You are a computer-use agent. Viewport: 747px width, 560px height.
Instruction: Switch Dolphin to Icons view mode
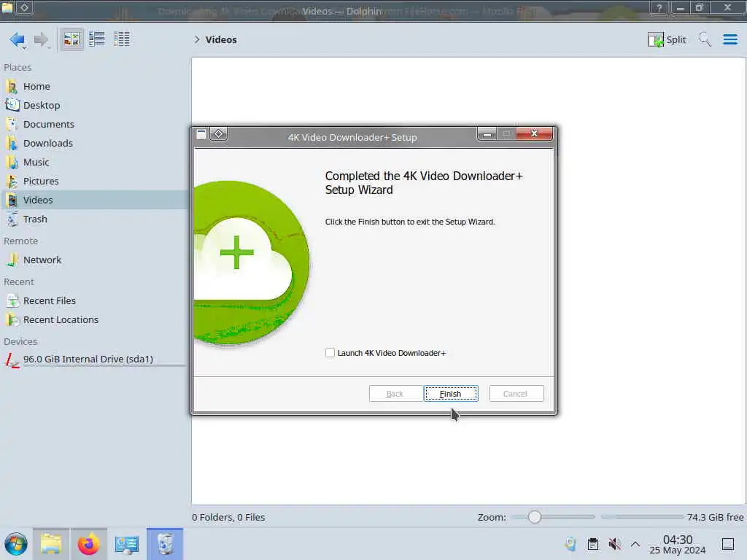pos(71,39)
